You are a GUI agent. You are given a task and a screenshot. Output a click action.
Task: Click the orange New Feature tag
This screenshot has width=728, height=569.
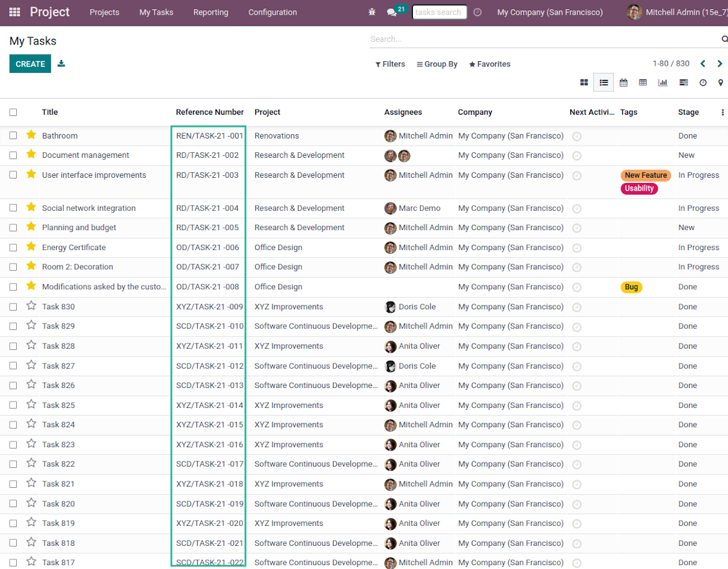click(646, 175)
